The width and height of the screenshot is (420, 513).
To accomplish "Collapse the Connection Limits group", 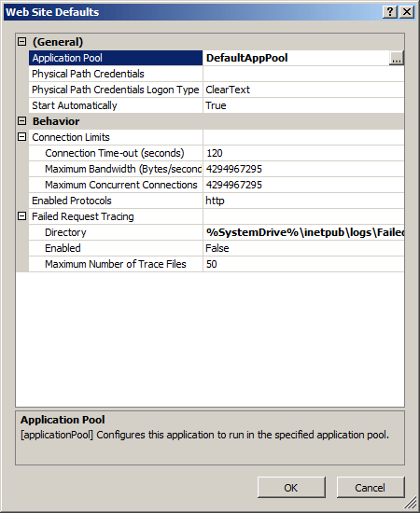I will coord(21,137).
